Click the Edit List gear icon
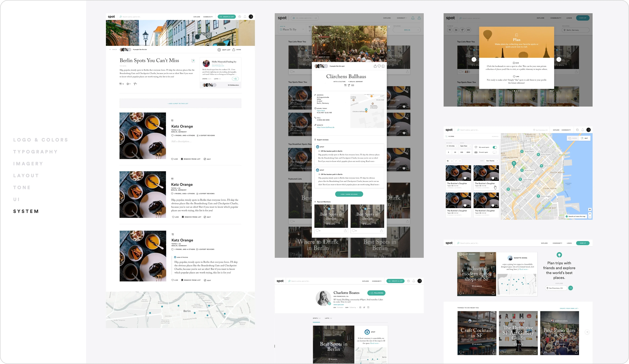This screenshot has height=364, width=629. coord(219,50)
